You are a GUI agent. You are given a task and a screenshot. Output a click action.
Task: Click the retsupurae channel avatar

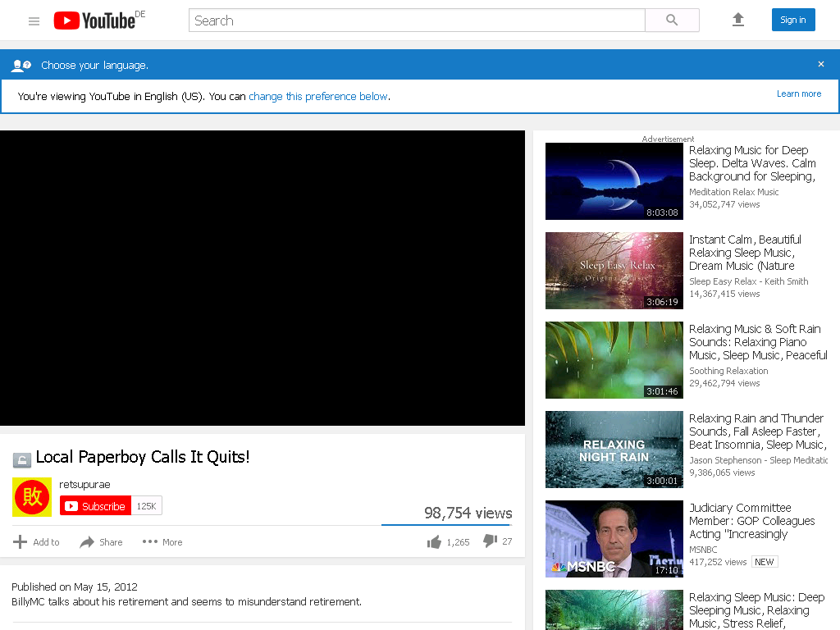32,497
